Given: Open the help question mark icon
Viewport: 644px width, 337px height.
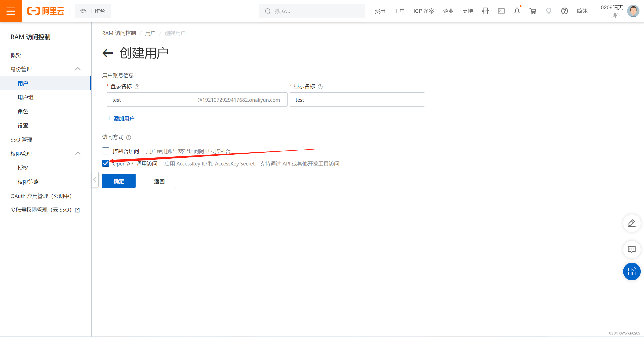Looking at the screenshot, I should click(565, 11).
